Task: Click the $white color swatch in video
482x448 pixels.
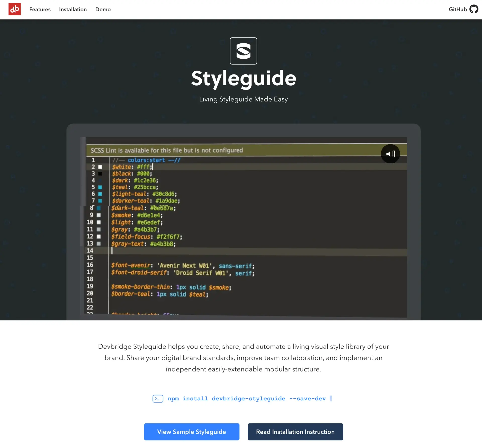Action: [100, 167]
